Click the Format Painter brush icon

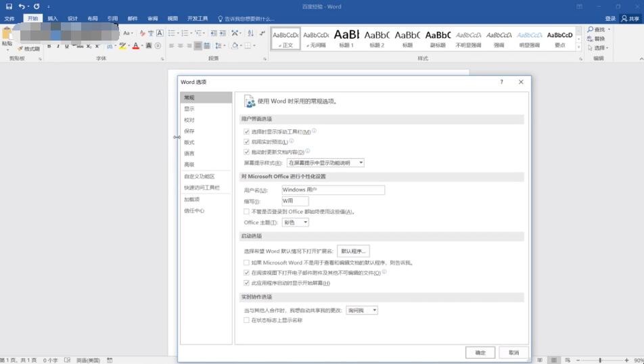pyautogui.click(x=20, y=49)
